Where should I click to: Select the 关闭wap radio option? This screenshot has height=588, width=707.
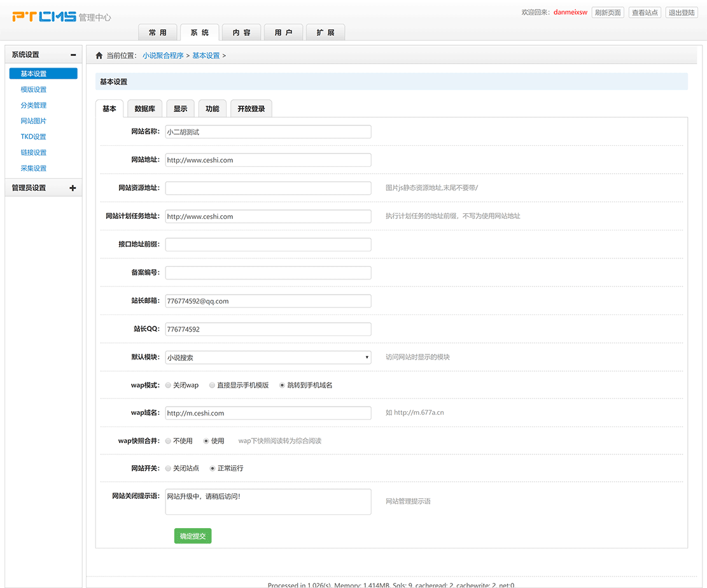[x=168, y=385]
